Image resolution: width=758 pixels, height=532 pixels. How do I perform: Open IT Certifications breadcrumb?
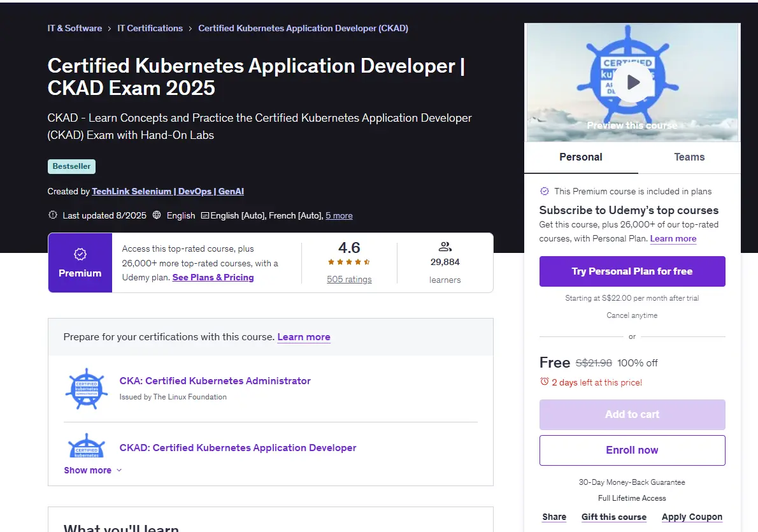tap(150, 28)
